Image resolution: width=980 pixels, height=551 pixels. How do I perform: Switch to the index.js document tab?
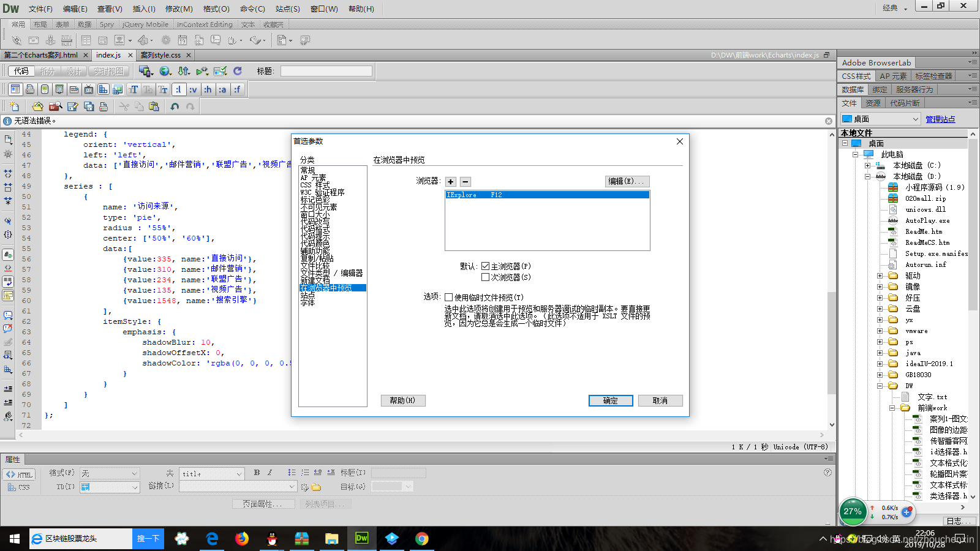click(108, 55)
